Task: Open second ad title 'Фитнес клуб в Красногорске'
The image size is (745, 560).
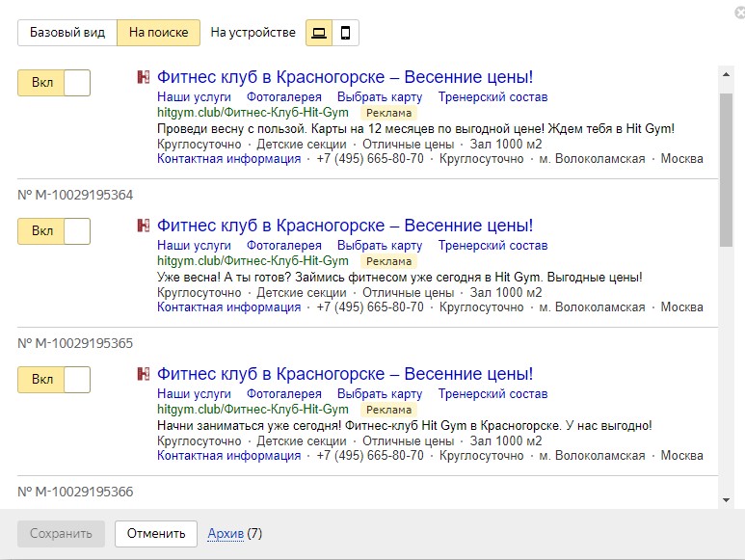Action: [x=345, y=226]
